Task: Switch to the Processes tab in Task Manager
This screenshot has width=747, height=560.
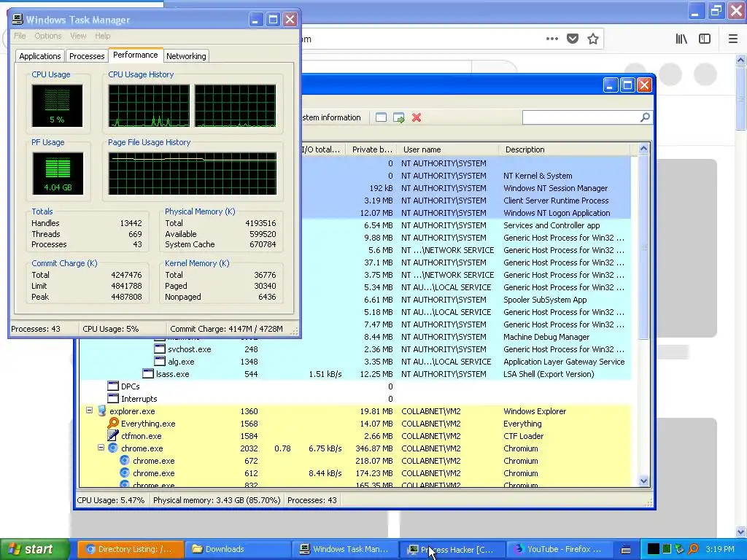Action: [87, 56]
